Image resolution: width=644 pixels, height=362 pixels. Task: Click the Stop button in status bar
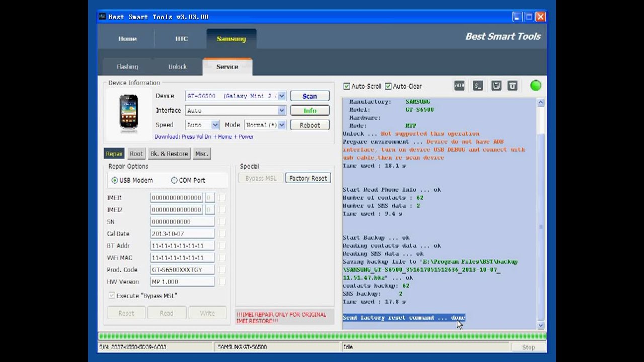(x=528, y=347)
